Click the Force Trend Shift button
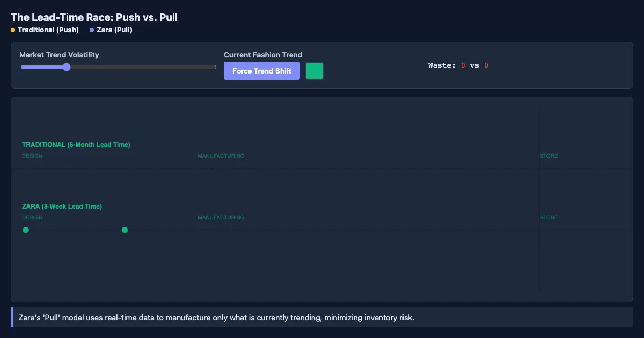644x338 pixels. pyautogui.click(x=262, y=71)
